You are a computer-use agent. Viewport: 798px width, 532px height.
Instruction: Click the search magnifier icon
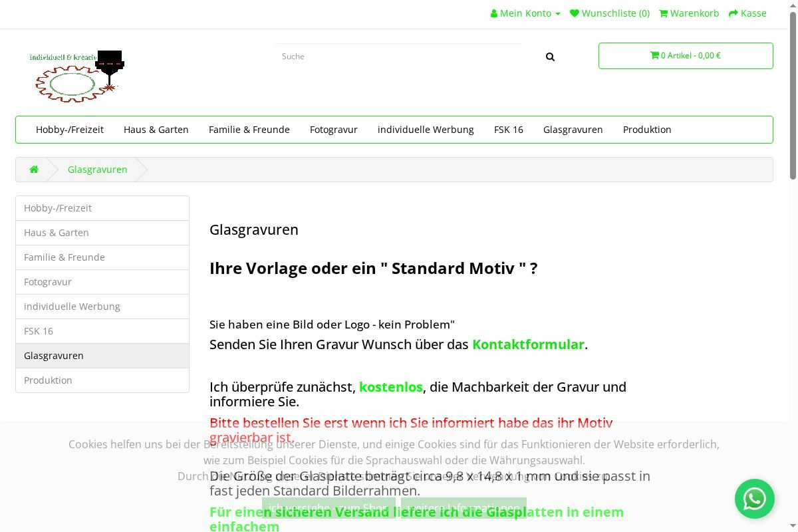tap(550, 57)
